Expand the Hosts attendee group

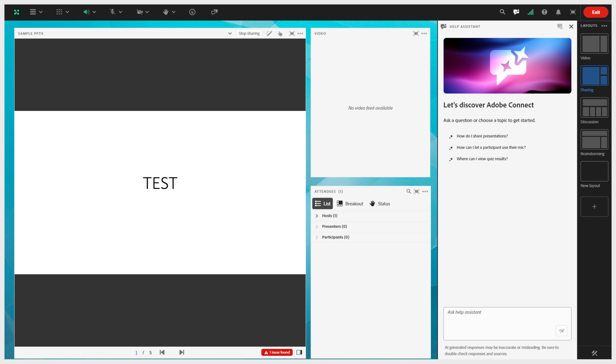[317, 215]
